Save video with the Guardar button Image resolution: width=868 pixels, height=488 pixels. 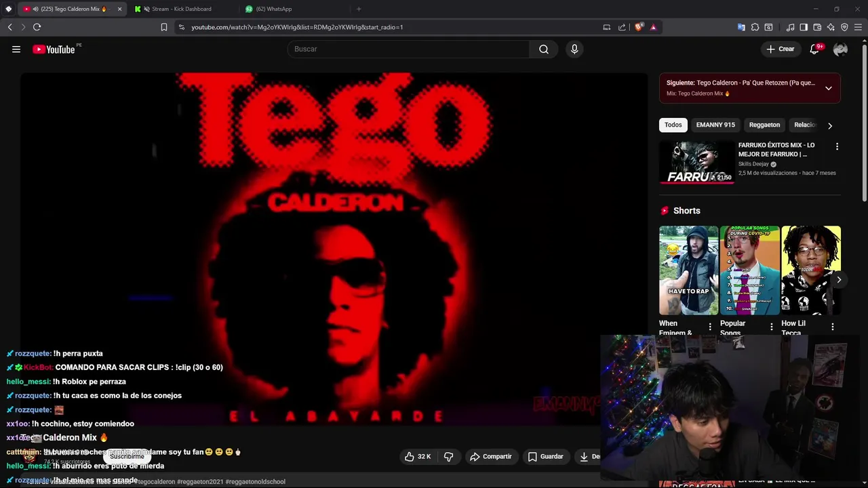pos(546,457)
